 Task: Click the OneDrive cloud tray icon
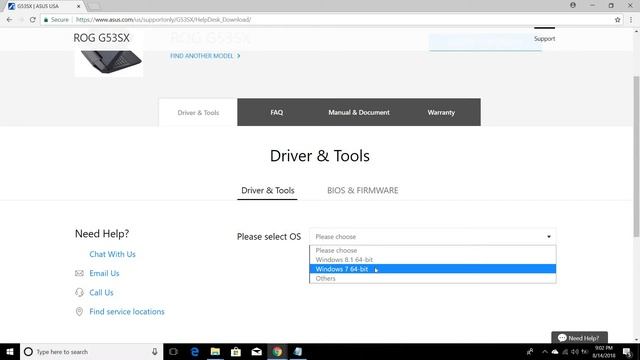(x=555, y=352)
